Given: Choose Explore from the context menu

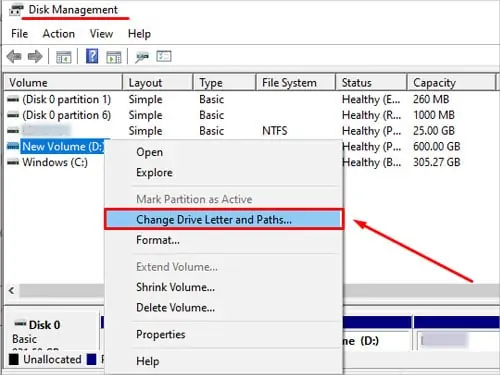Looking at the screenshot, I should (x=223, y=173).
